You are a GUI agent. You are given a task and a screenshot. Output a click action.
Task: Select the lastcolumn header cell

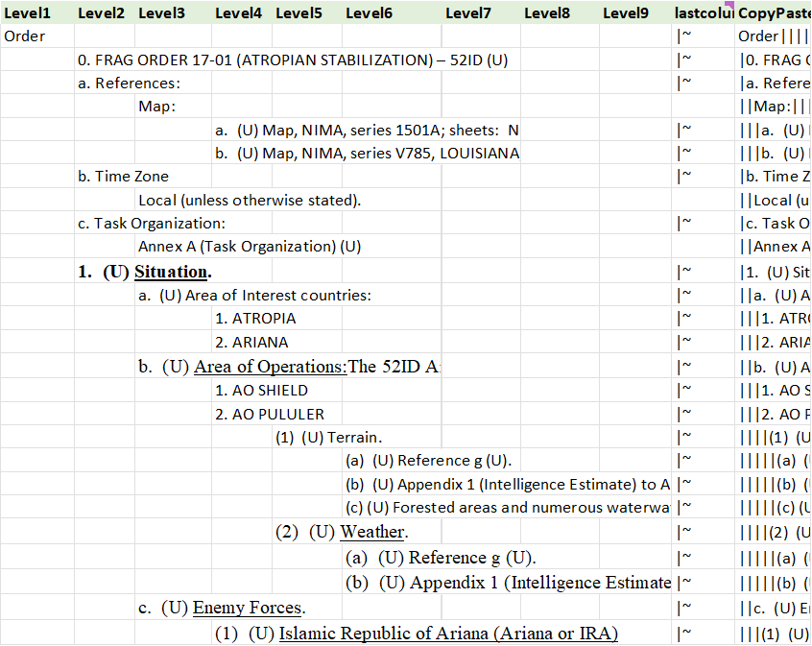click(704, 12)
